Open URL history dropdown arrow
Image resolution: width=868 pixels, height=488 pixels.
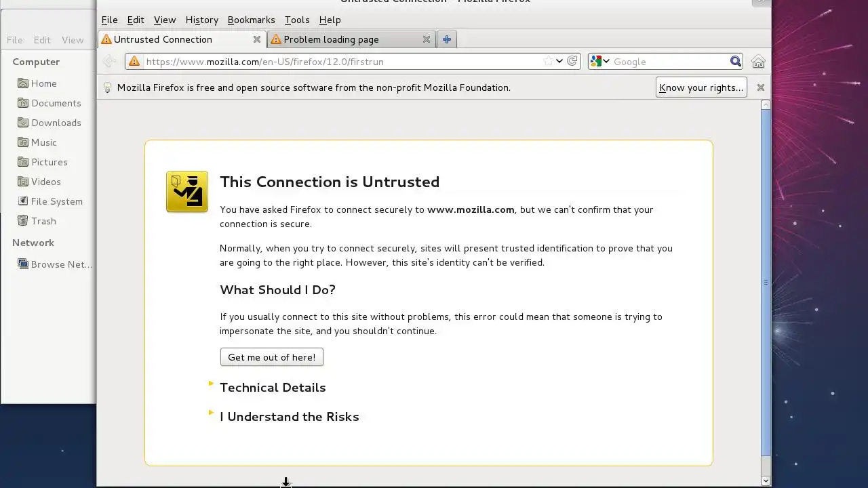[559, 62]
